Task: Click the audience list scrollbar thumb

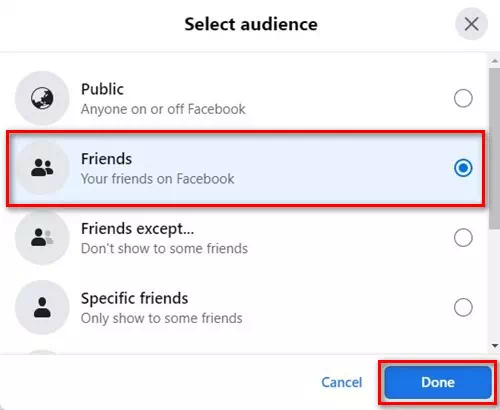Action: click(494, 148)
